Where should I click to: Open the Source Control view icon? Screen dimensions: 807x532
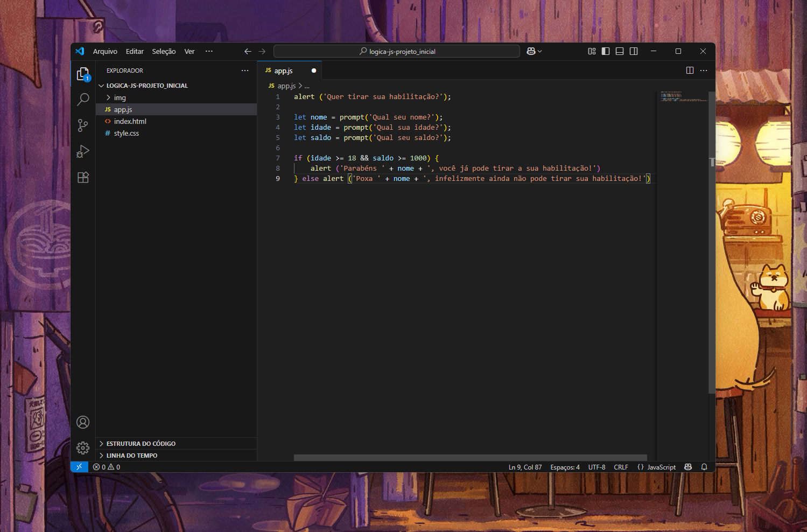(83, 125)
